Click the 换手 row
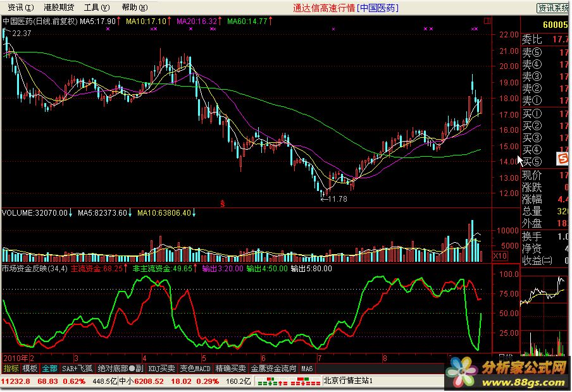Viewport: 572px width, 392px height. (545, 236)
